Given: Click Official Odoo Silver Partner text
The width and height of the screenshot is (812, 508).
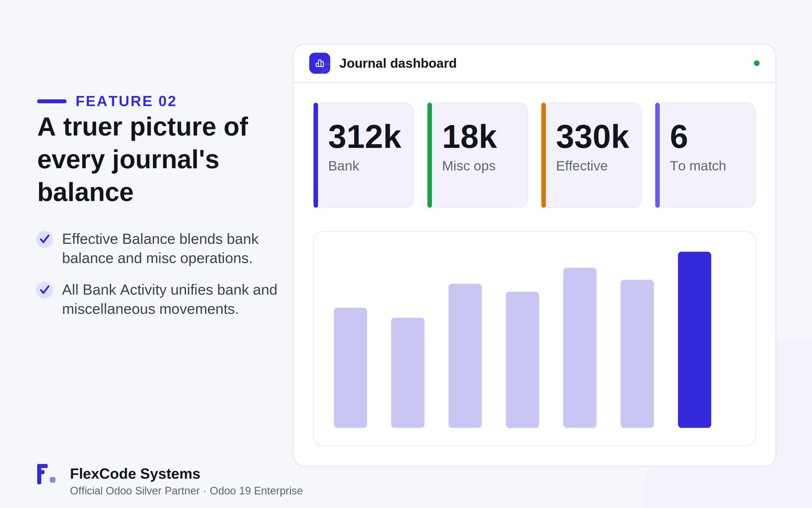Looking at the screenshot, I should pyautogui.click(x=135, y=491).
